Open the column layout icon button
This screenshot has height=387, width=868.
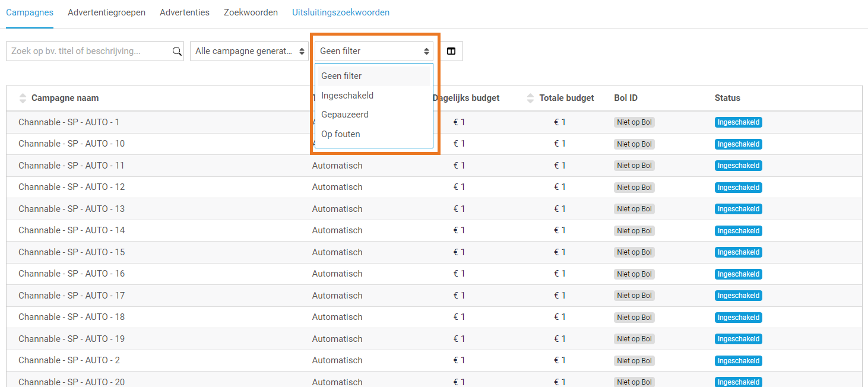pos(451,51)
